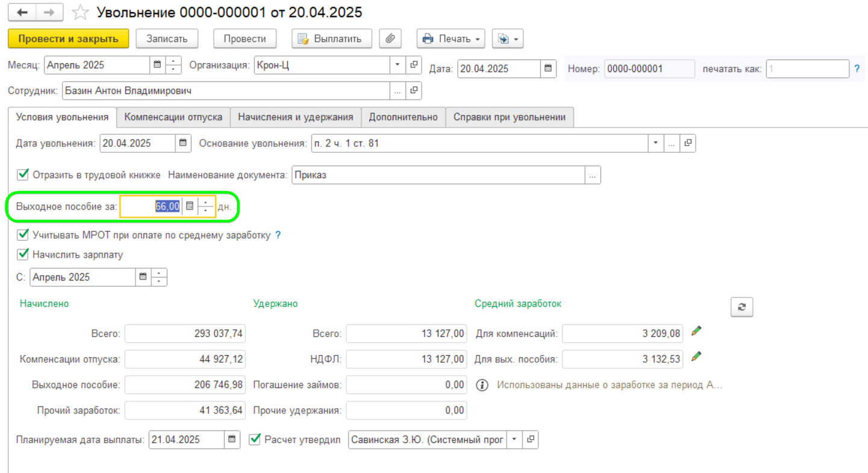Viewport: 868px width, 473px height.
Task: Expand the Организация dropdown list
Action: [x=398, y=64]
